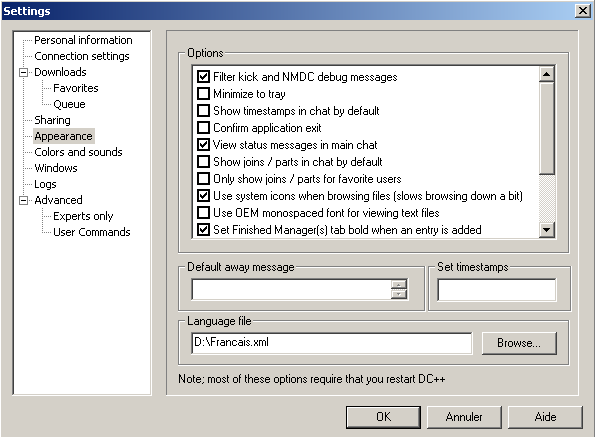
Task: Confirm settings with the OK button
Action: coord(383,417)
